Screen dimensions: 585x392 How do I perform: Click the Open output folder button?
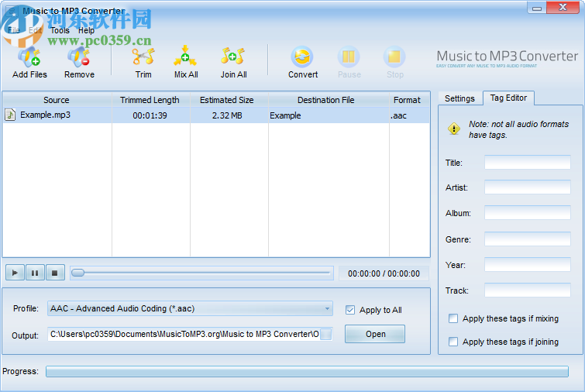click(375, 334)
